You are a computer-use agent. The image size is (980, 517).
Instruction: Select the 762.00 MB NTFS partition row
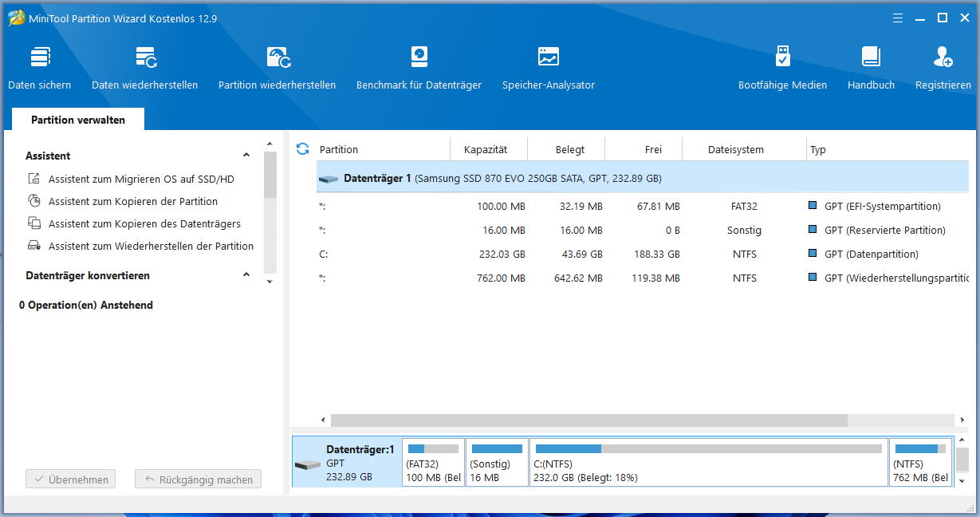[643, 278]
